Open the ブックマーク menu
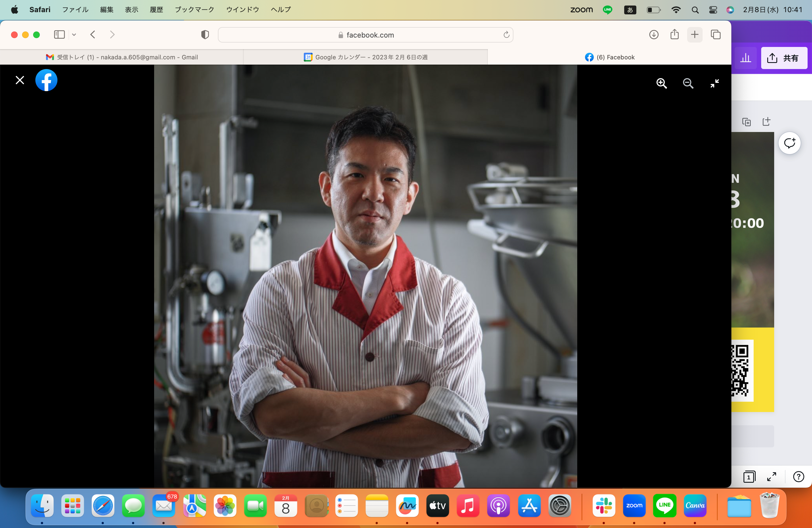812x528 pixels. pyautogui.click(x=194, y=10)
